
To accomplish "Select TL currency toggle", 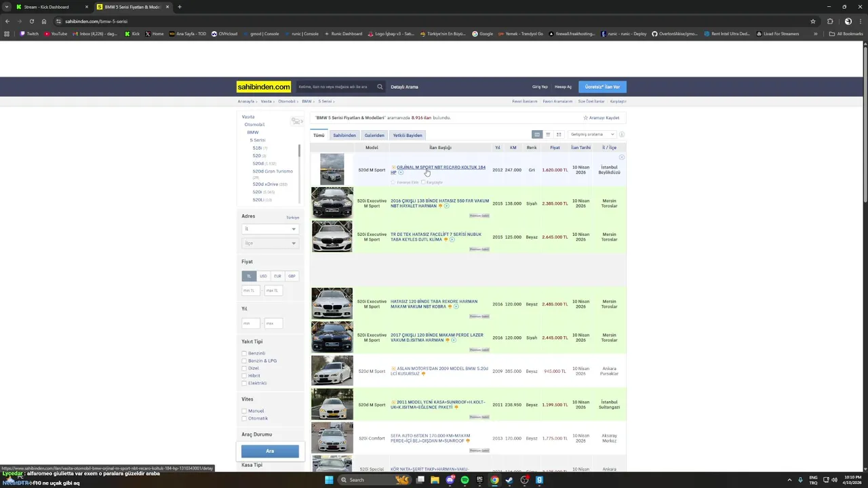I will [249, 276].
